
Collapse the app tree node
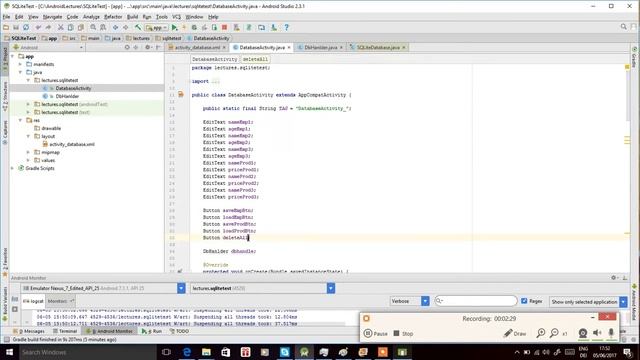[x=13, y=56]
